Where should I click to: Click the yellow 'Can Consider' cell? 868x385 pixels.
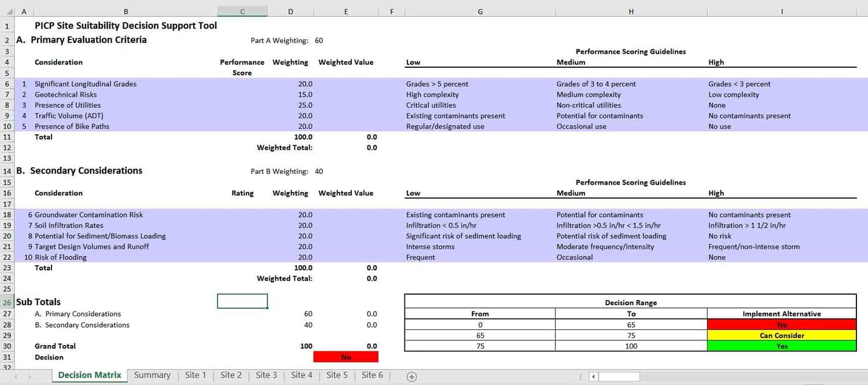pos(781,336)
